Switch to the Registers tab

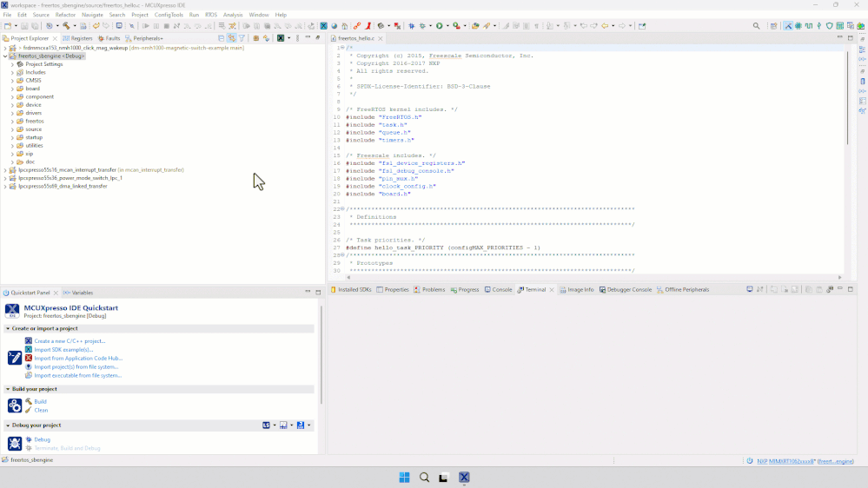(77, 38)
